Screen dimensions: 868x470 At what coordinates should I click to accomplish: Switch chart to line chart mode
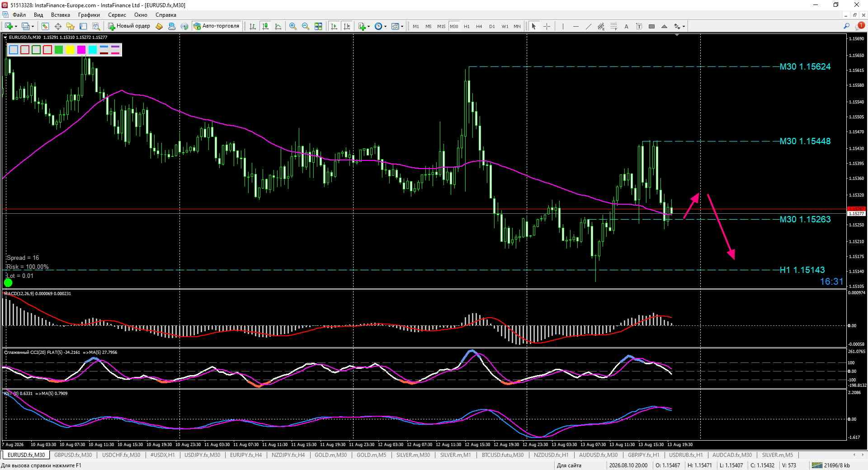tap(278, 26)
